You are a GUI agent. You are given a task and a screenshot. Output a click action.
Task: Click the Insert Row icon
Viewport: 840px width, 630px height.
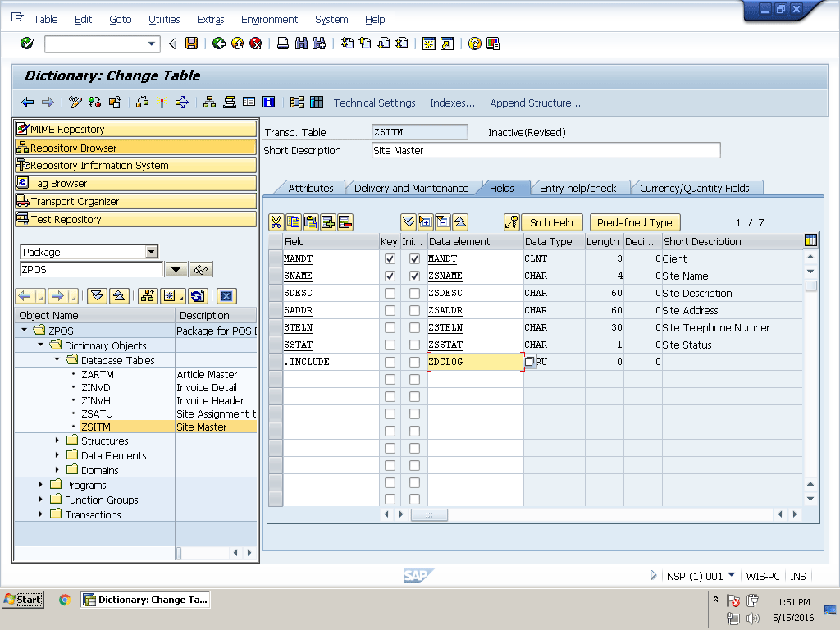pos(328,222)
